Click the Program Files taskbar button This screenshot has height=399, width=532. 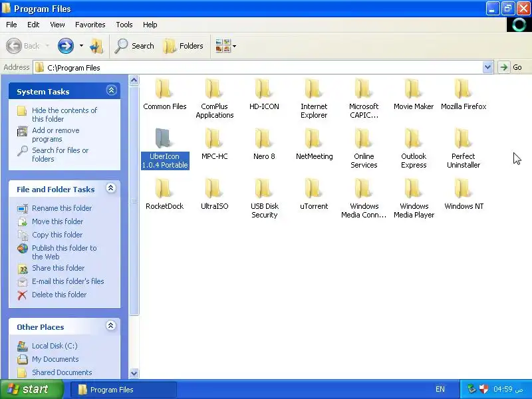coord(124,390)
